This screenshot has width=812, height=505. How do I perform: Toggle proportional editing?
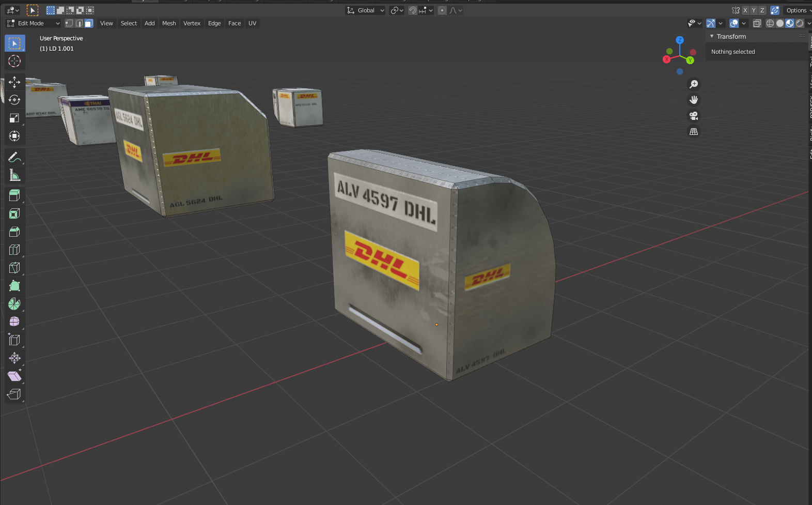point(442,10)
